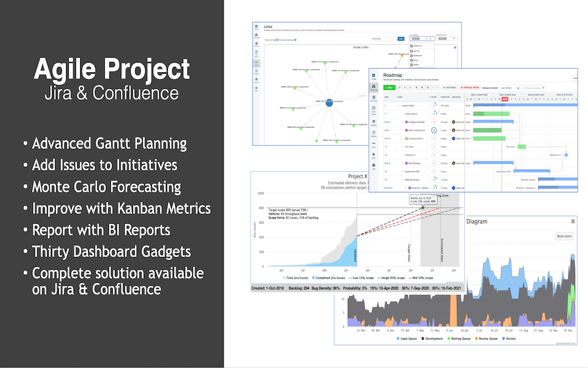Click the previous arrow in Roadmap toolbar

pyautogui.click(x=433, y=88)
